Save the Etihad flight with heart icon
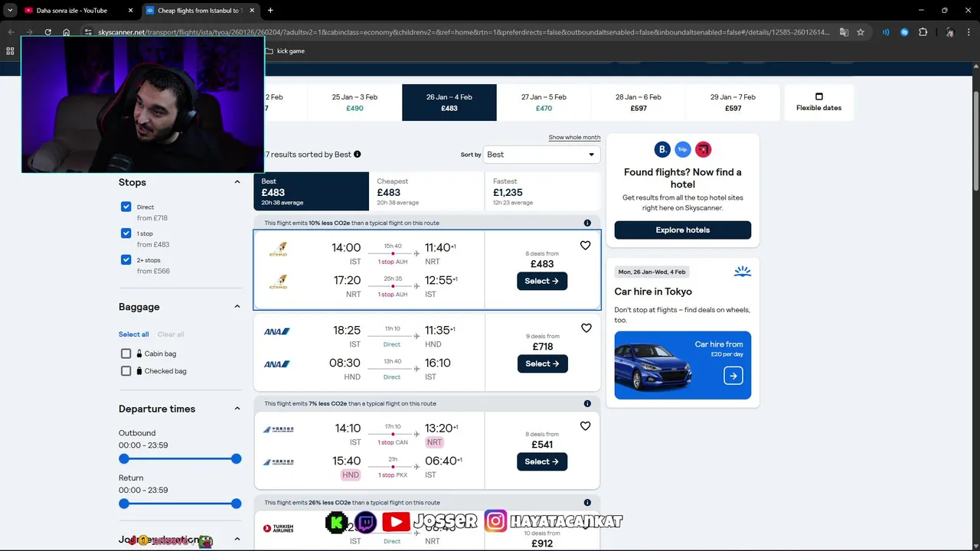Image resolution: width=980 pixels, height=551 pixels. pos(586,246)
